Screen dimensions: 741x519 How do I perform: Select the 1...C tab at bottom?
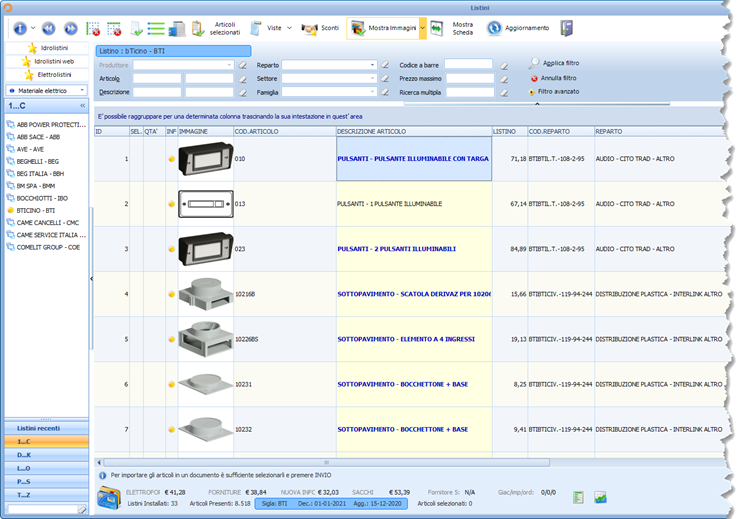46,441
